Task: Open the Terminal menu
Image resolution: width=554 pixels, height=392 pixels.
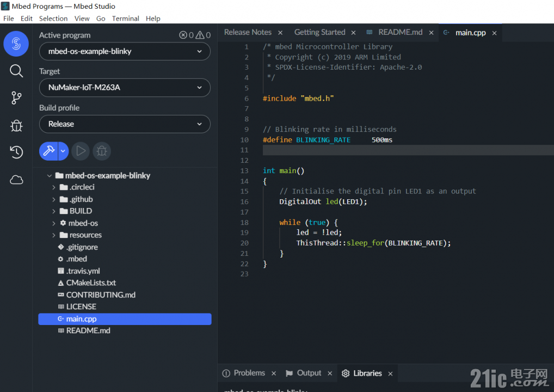Action: pyautogui.click(x=125, y=19)
